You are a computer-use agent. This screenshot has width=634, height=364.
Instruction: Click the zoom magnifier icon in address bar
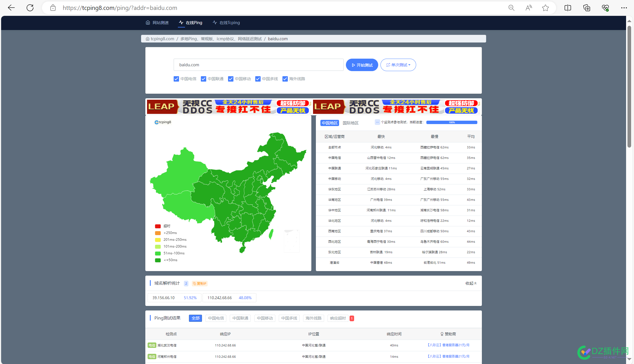[511, 8]
